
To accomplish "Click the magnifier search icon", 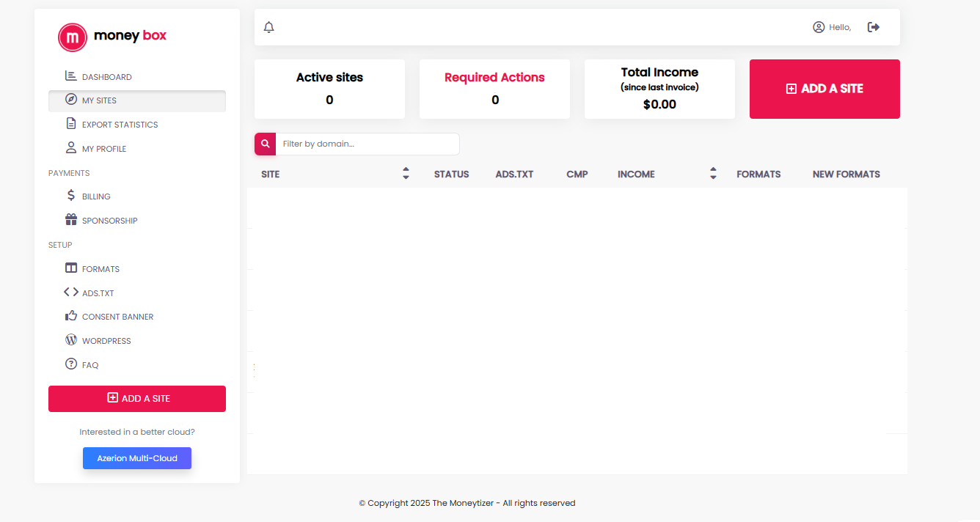I will click(266, 144).
